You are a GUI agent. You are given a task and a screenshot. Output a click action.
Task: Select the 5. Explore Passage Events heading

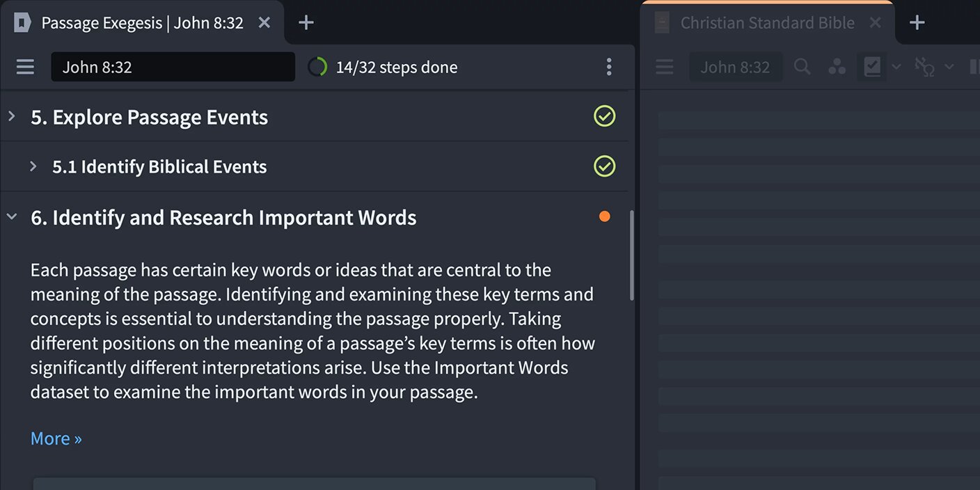[x=149, y=117]
